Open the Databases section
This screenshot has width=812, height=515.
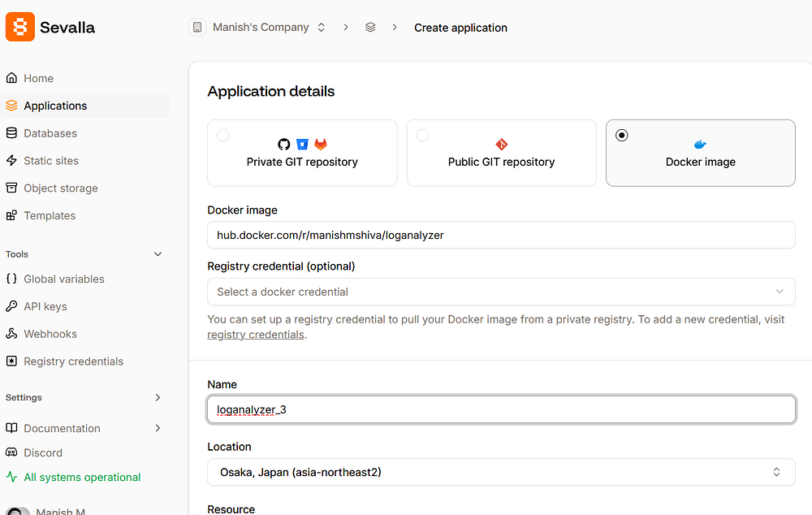pyautogui.click(x=49, y=132)
